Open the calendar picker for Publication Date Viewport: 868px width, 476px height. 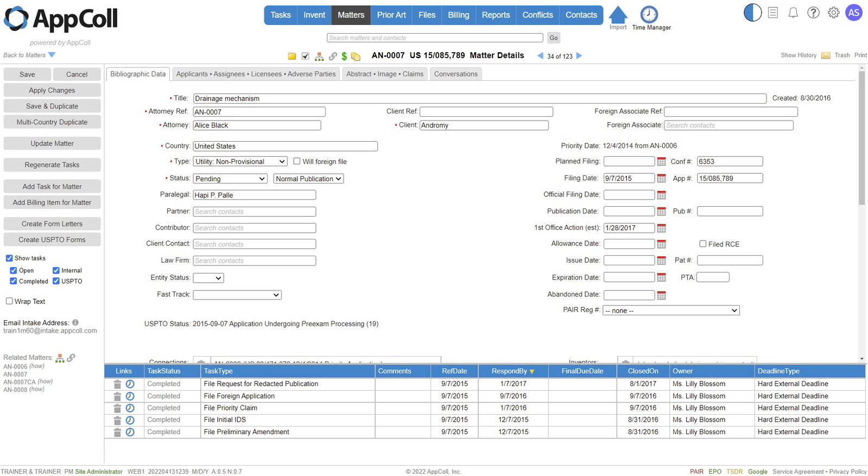point(661,212)
